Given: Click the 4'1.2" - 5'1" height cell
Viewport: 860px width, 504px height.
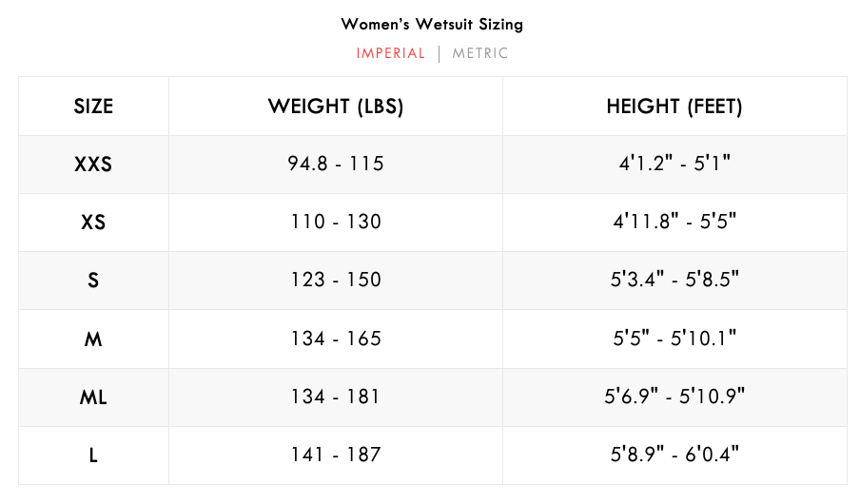Looking at the screenshot, I should click(674, 165).
